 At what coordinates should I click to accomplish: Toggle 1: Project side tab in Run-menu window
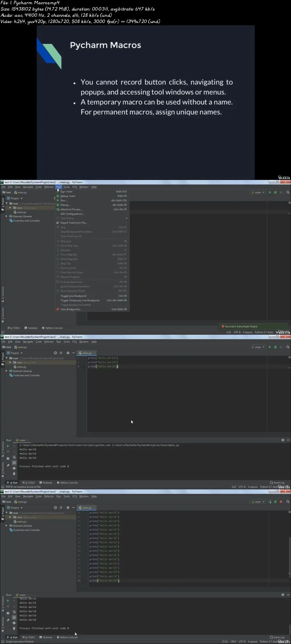pos(3,204)
